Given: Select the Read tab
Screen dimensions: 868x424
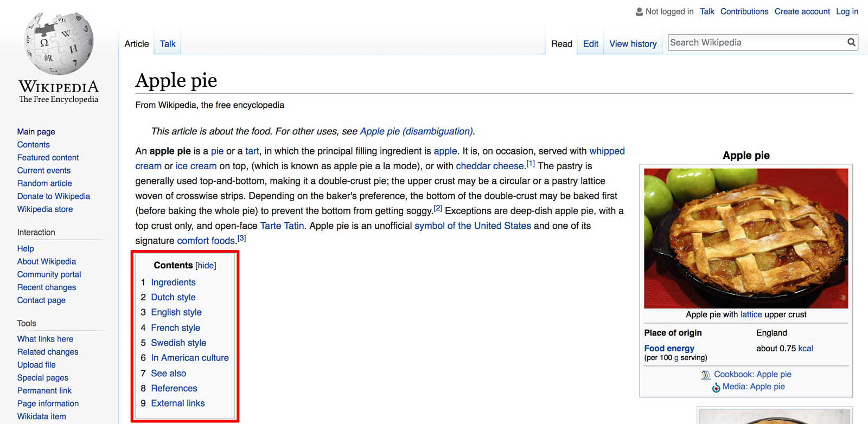Looking at the screenshot, I should (561, 44).
